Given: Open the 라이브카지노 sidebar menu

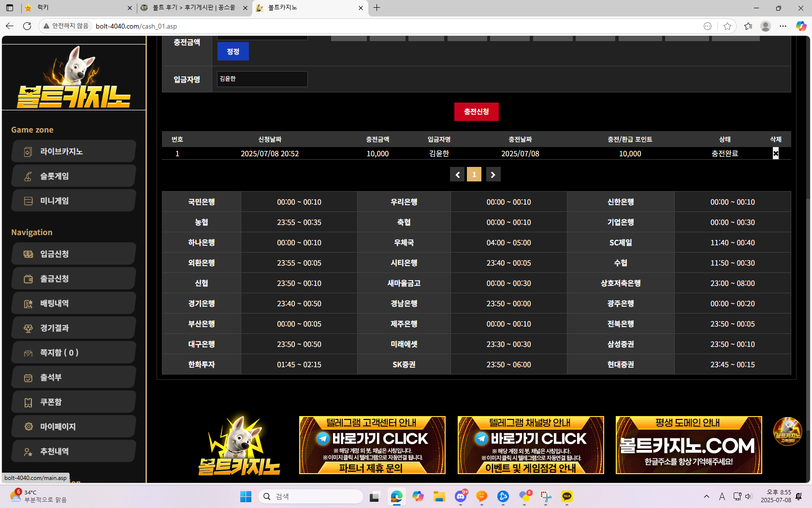Looking at the screenshot, I should pyautogui.click(x=73, y=151).
